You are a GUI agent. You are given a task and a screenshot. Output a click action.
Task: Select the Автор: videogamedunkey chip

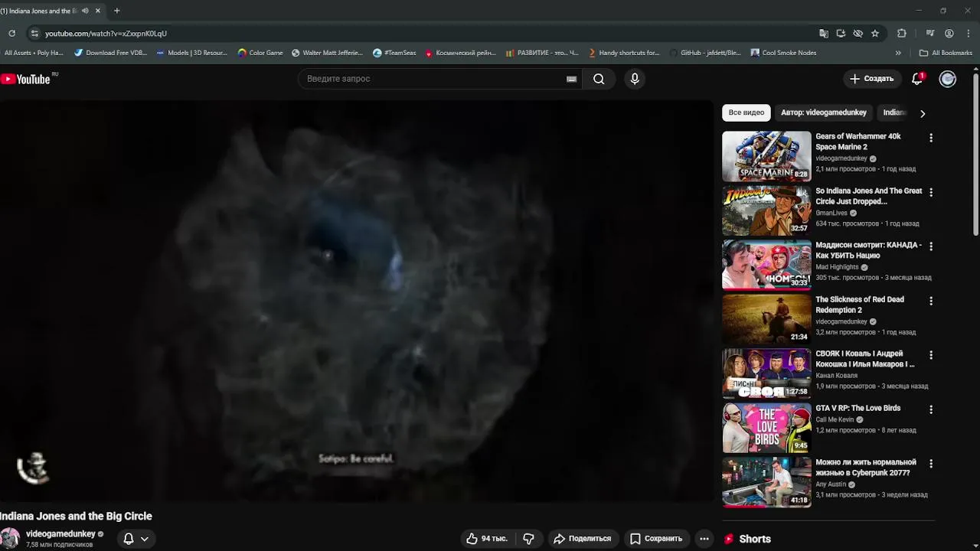tap(824, 112)
